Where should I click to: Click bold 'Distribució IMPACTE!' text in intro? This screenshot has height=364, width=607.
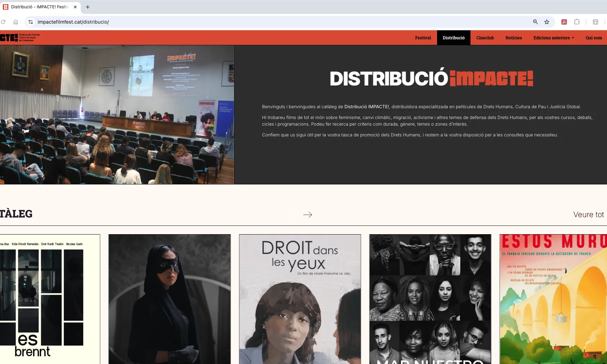pyautogui.click(x=366, y=107)
